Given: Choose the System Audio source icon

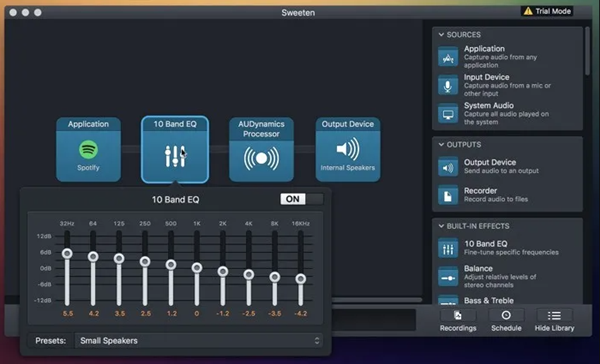Looking at the screenshot, I should click(x=448, y=113).
